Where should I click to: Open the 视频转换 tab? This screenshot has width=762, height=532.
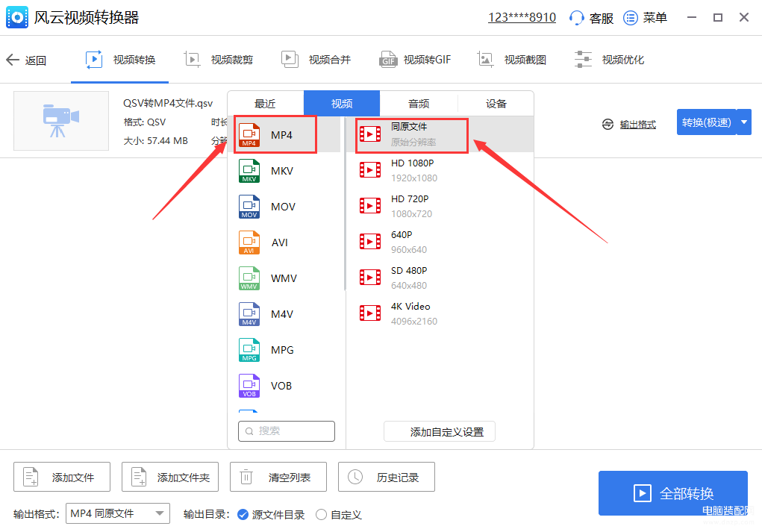point(120,60)
